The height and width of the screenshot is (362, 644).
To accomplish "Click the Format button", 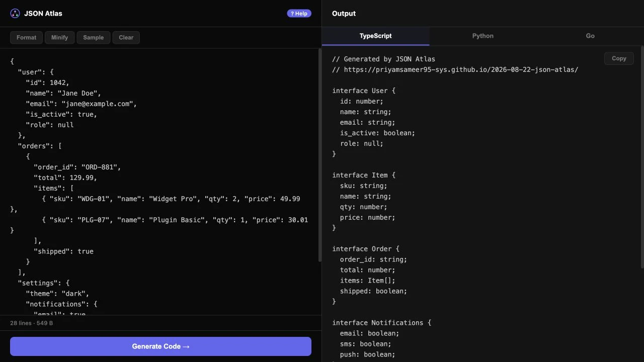I will click(x=26, y=38).
